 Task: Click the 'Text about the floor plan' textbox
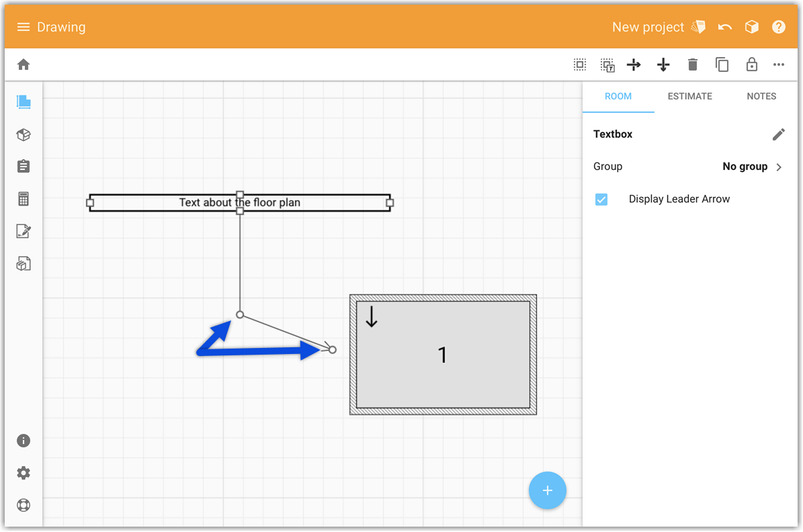click(240, 203)
